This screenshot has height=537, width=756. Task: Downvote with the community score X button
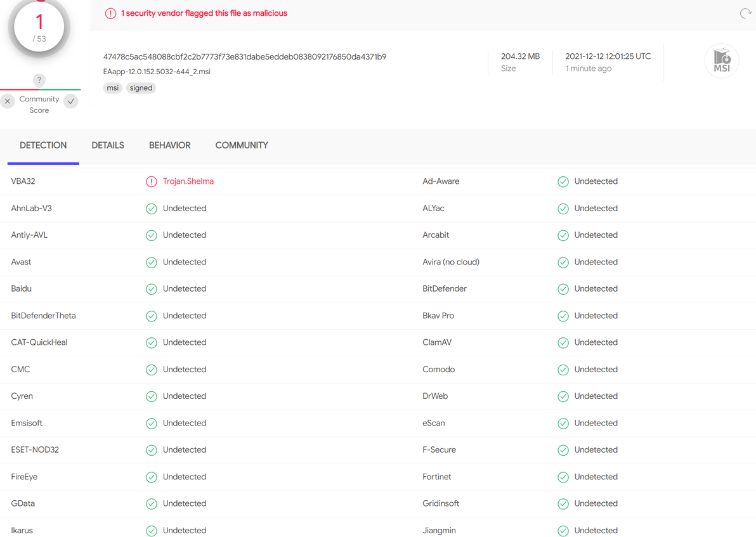pos(8,101)
